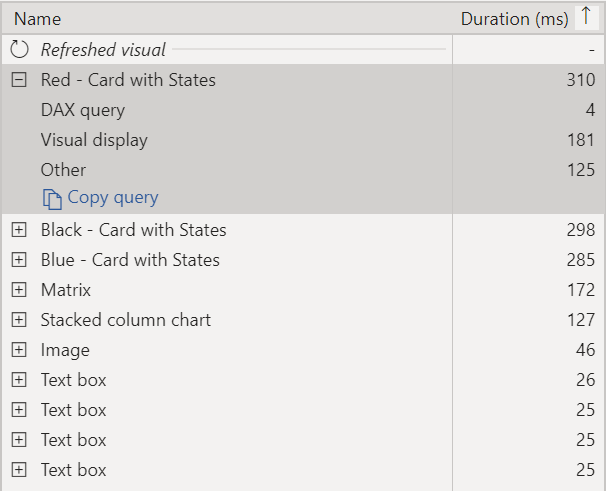
Task: Click the Refreshed visual circular arrow icon
Action: pos(19,49)
